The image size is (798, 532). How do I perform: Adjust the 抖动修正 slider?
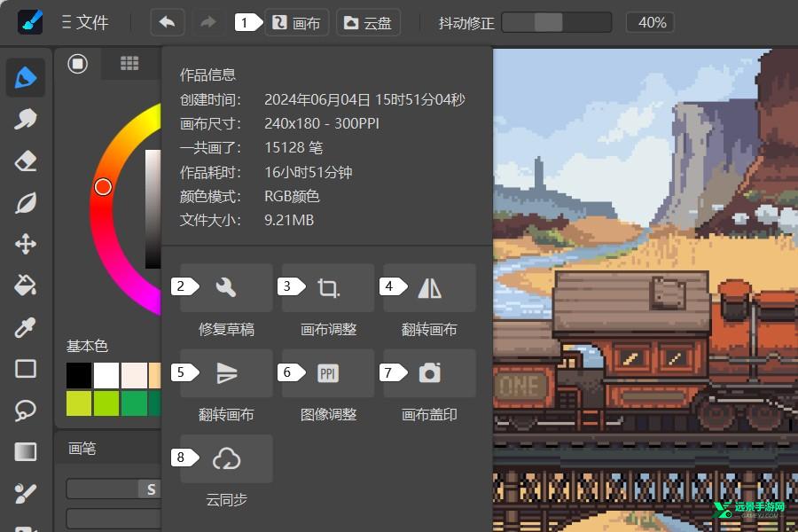tap(557, 22)
